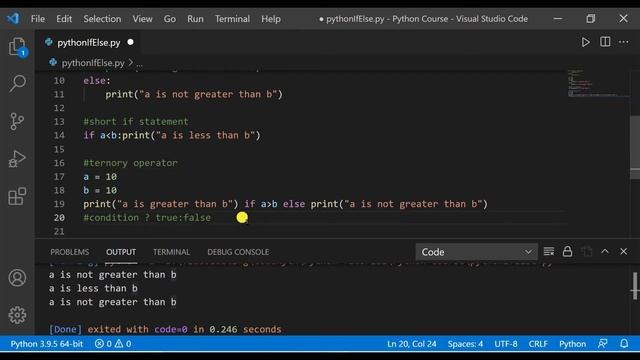Click the '#ternory operator' comment line

pos(130,163)
